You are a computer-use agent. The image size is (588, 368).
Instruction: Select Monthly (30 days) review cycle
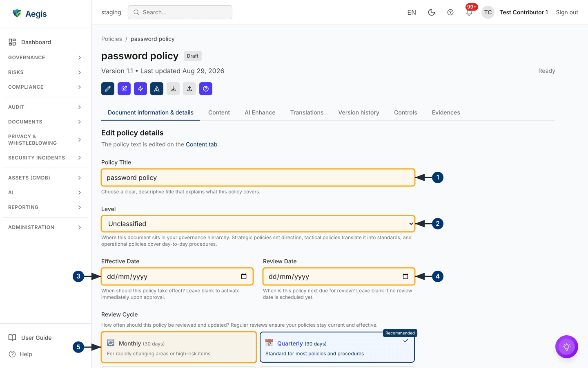tap(179, 347)
